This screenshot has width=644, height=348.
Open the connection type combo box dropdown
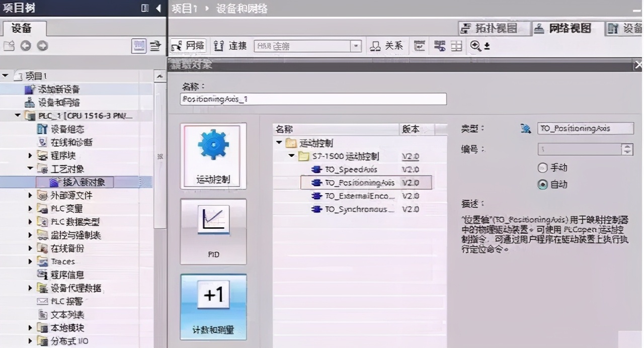[356, 46]
